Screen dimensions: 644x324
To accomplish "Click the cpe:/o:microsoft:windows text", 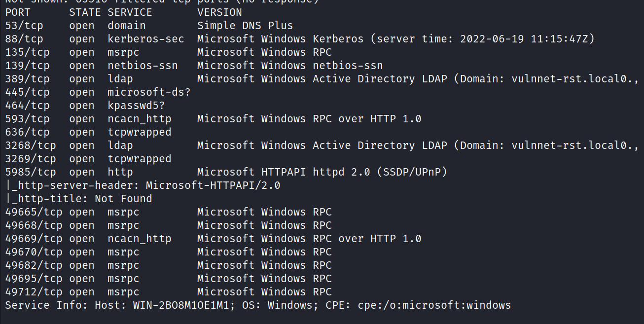I will pyautogui.click(x=418, y=305).
